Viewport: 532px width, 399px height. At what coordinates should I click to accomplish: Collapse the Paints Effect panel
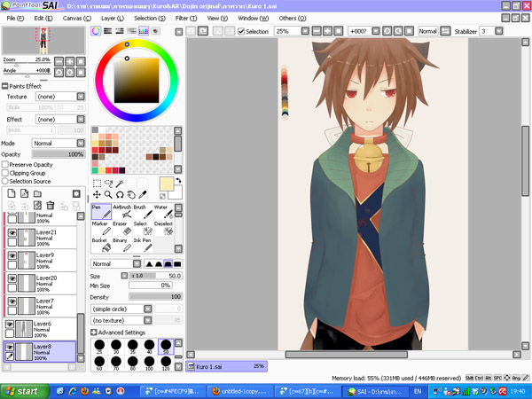[4, 86]
